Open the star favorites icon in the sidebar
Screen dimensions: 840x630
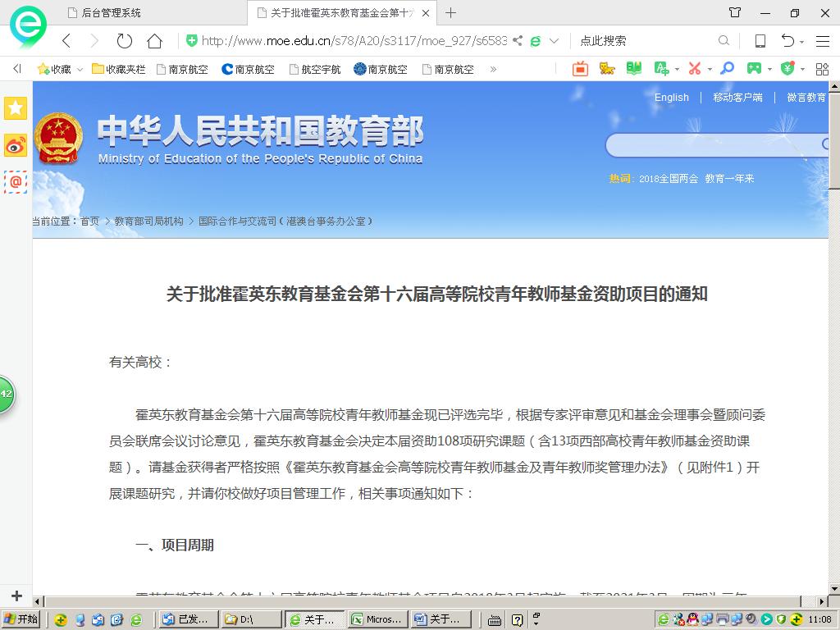point(16,108)
